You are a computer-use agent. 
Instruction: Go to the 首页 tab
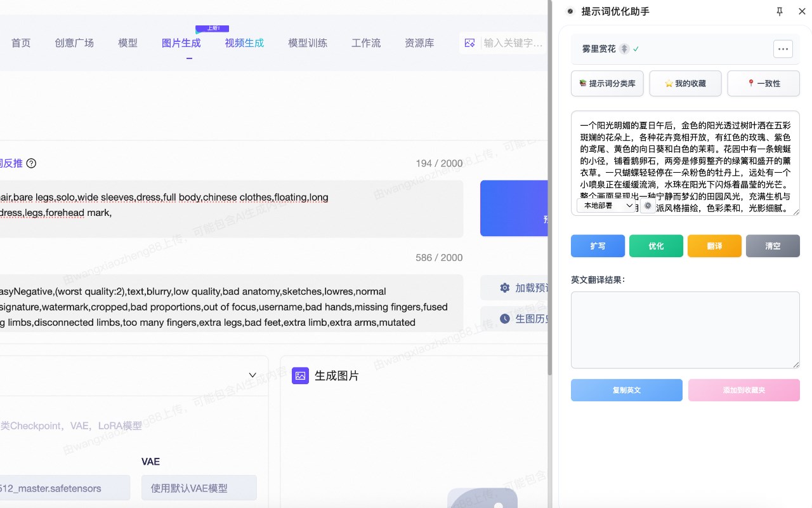[21, 43]
